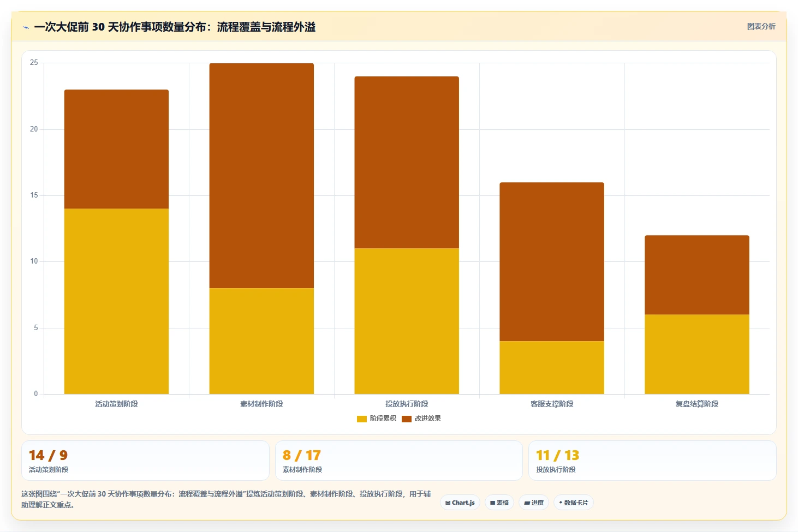Toggle the 阶段累积 legend swatch
This screenshot has height=532, width=798.
[x=361, y=419]
